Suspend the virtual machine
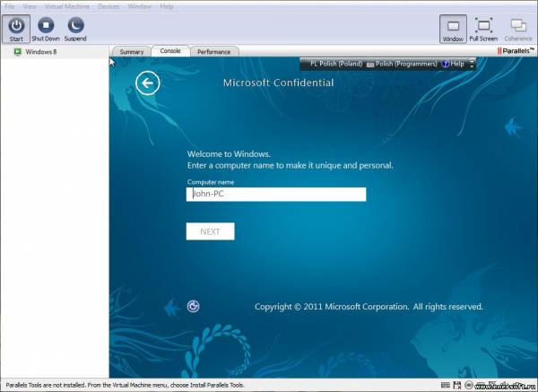The height and width of the screenshot is (392, 538). point(75,29)
